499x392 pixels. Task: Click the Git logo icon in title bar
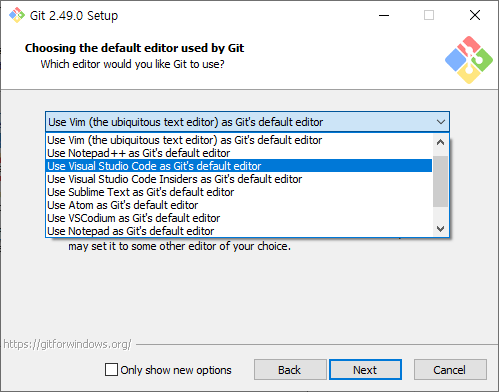(x=17, y=15)
